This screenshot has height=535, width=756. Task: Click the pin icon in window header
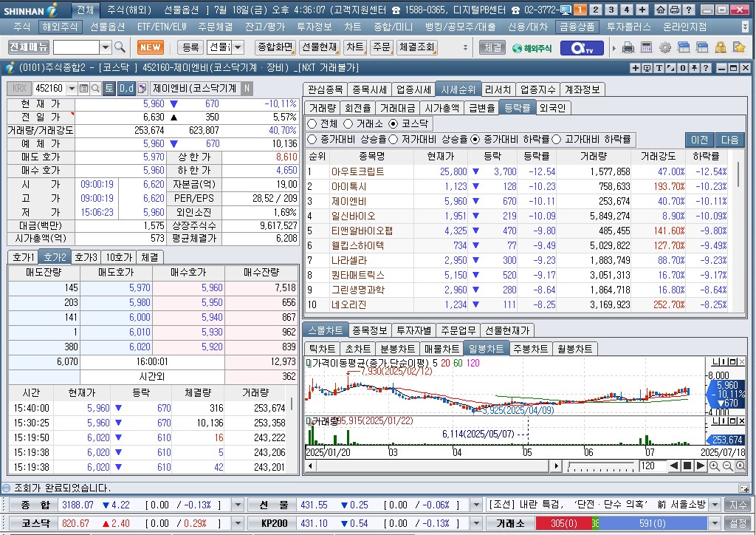tap(694, 68)
